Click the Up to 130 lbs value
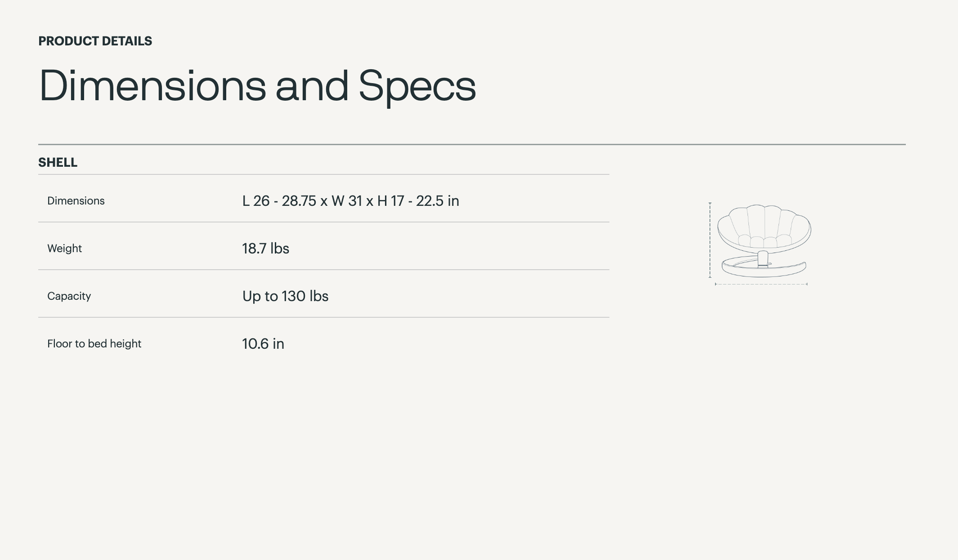Image resolution: width=958 pixels, height=560 pixels. click(285, 296)
